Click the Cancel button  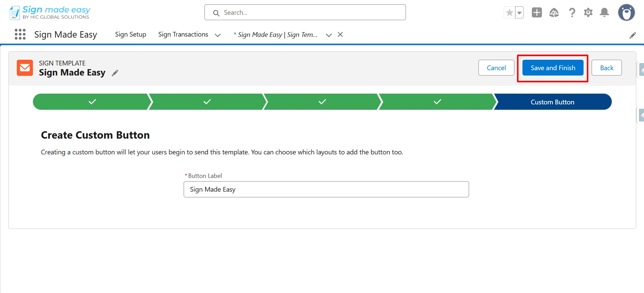point(496,68)
